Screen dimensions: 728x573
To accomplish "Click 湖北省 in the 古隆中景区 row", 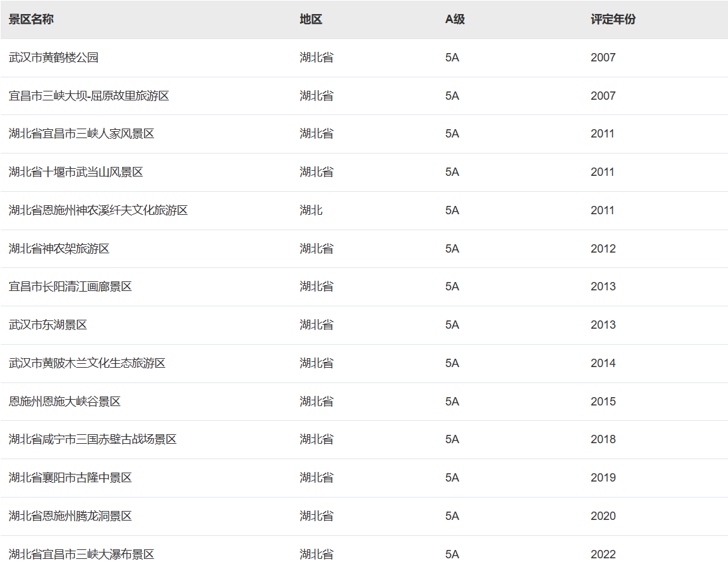I will tap(316, 478).
